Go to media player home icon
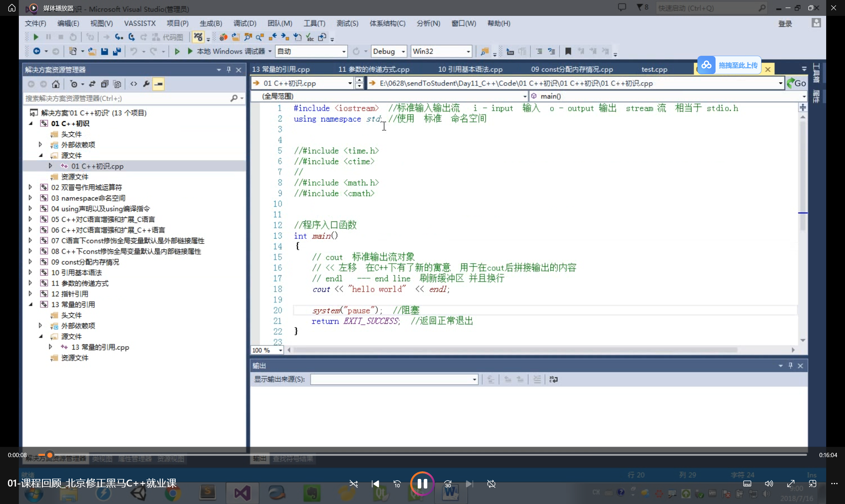This screenshot has width=845, height=504. [12, 8]
